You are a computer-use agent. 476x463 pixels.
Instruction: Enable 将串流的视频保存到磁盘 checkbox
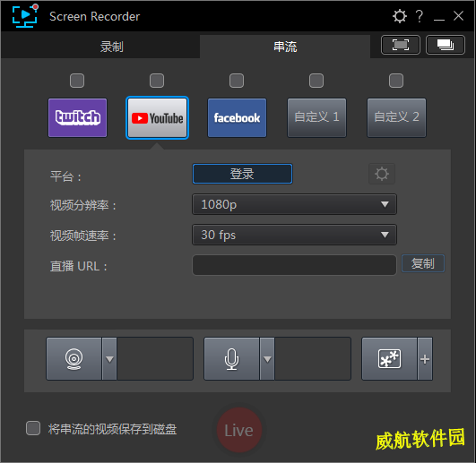33,428
